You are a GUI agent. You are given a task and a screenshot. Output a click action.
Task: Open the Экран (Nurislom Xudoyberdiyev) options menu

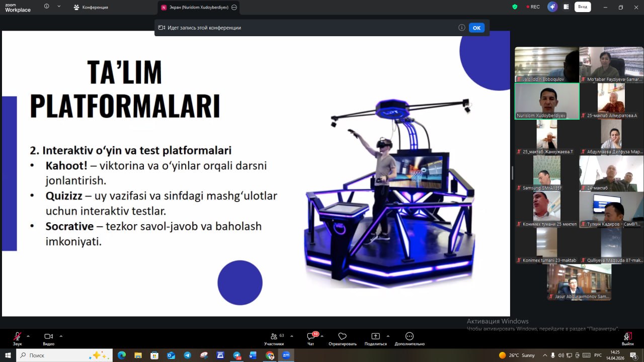234,8
